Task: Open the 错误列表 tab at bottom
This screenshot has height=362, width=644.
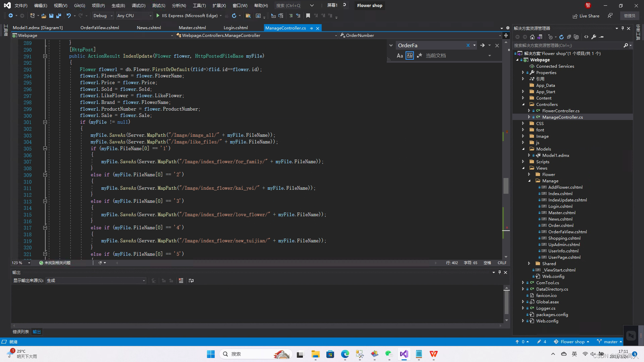Action: 21,332
